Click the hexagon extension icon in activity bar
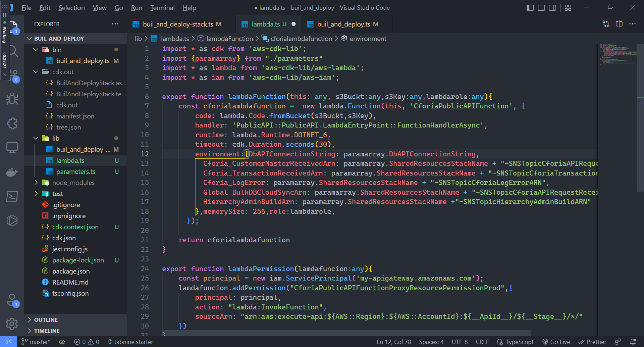The height and width of the screenshot is (347, 644). click(12, 220)
